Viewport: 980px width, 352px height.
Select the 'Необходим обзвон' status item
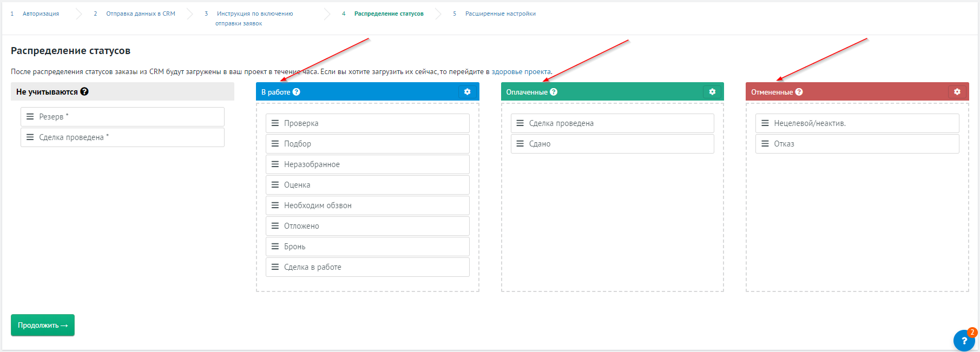pyautogui.click(x=367, y=205)
